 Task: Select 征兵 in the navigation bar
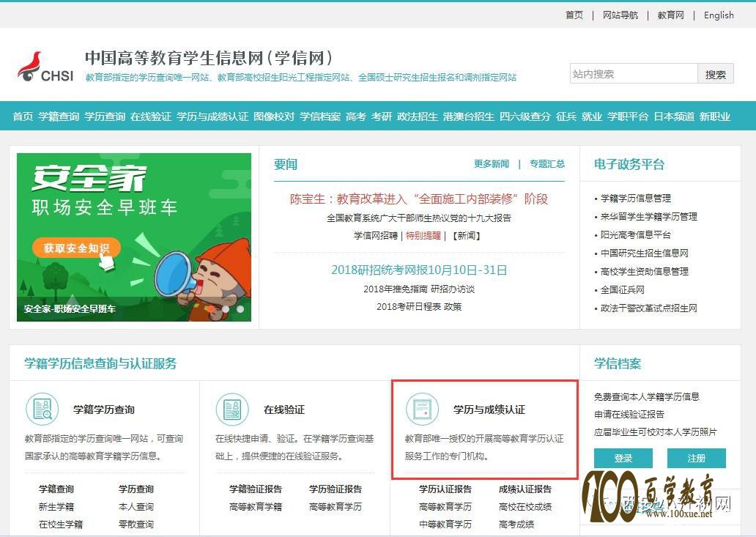566,116
